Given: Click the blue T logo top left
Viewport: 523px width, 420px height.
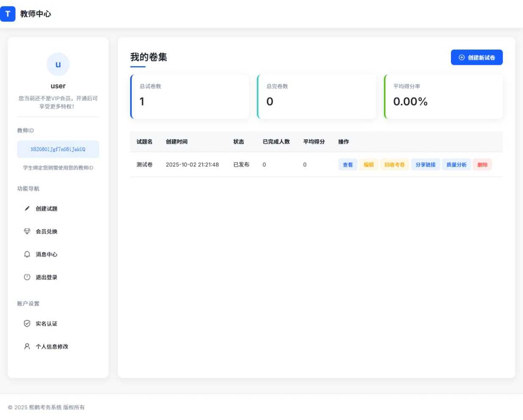Looking at the screenshot, I should click(x=8, y=14).
